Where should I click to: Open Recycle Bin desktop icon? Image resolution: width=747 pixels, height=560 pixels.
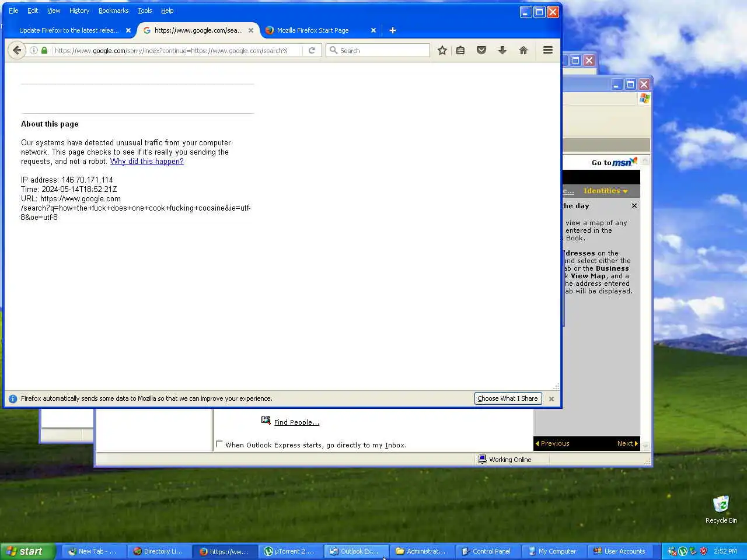[721, 509]
